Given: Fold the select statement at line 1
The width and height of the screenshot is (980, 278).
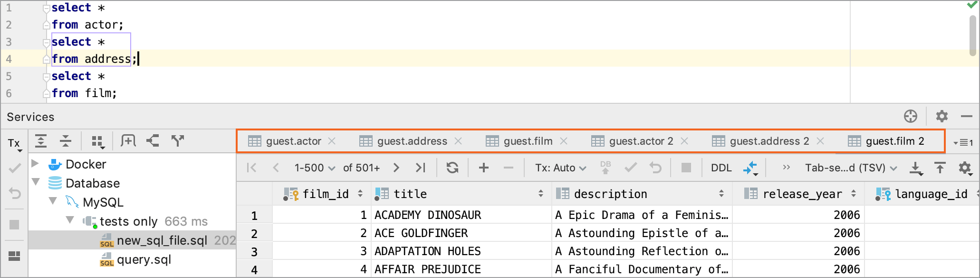Looking at the screenshot, I should (46, 8).
